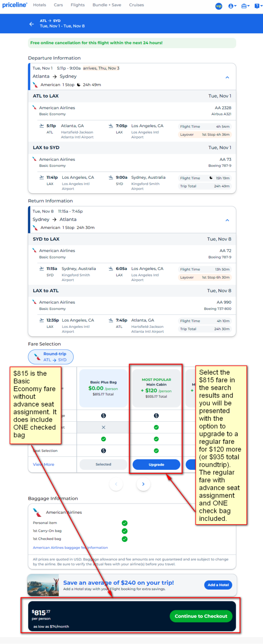Open the account profile dropdown
This screenshot has height=644, width=263.
(x=232, y=6)
